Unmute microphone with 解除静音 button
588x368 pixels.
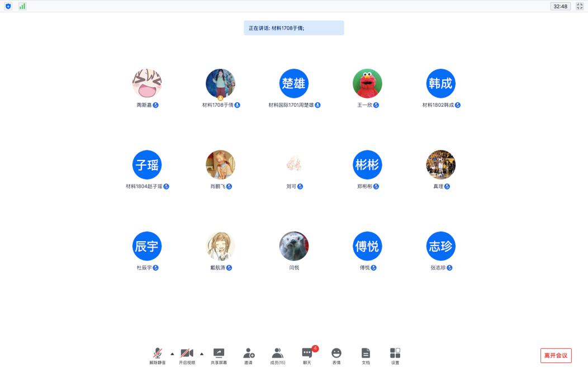(x=157, y=355)
